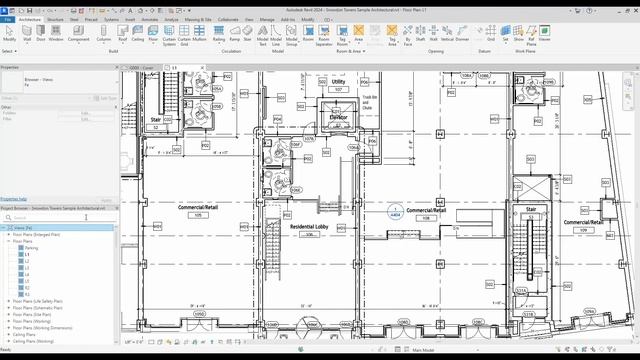
Task: Select the Dormer opening tool
Action: coord(462,33)
